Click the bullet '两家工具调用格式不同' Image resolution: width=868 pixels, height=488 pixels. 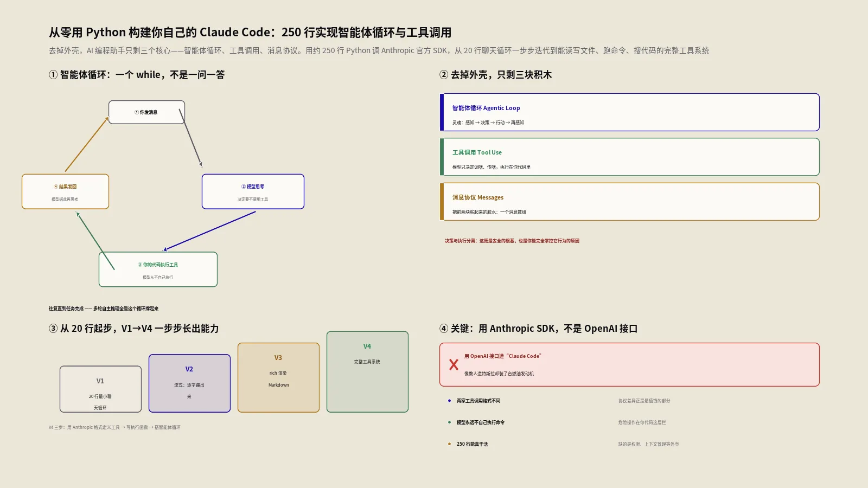coord(478,401)
